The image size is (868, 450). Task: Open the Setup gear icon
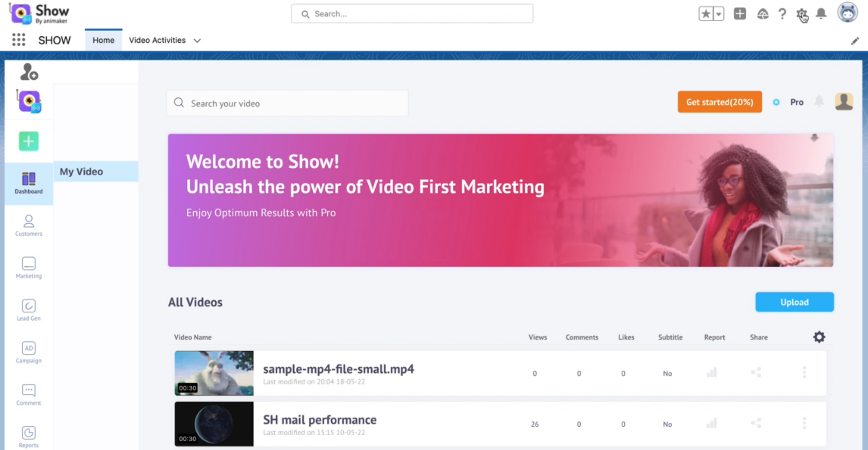[x=802, y=14]
